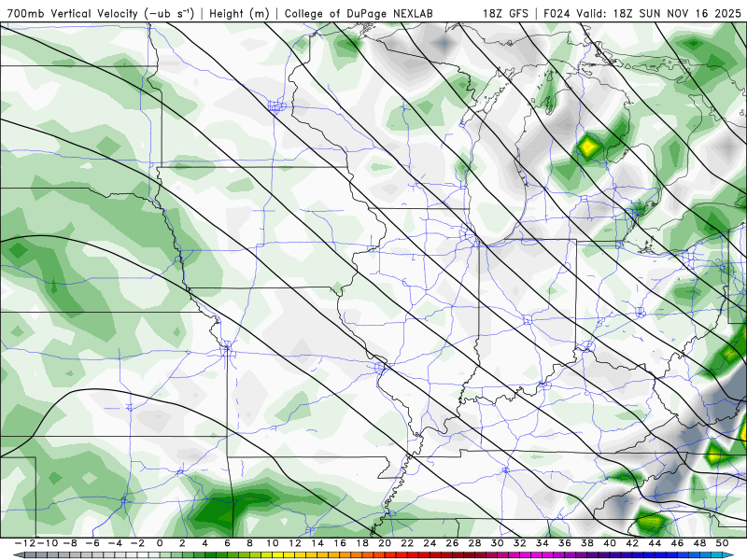Click the '18Z GFS' model run label
The width and height of the screenshot is (747, 560).
[x=505, y=13]
